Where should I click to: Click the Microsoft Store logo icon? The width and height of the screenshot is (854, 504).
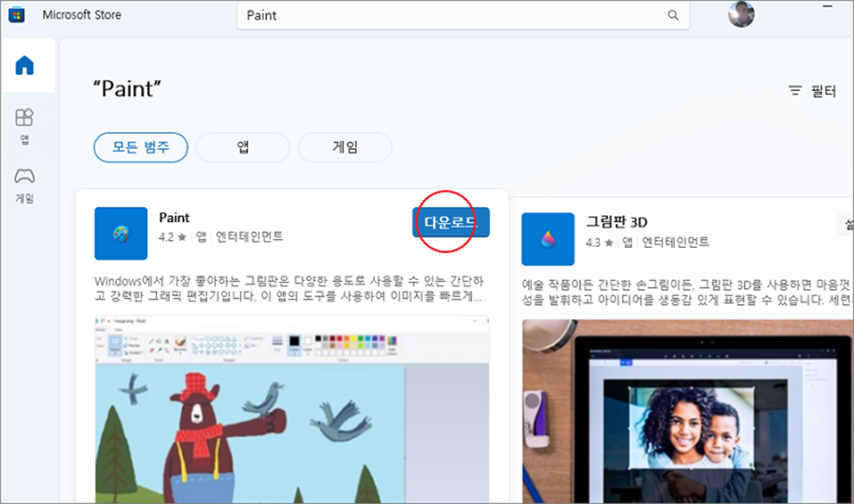16,15
